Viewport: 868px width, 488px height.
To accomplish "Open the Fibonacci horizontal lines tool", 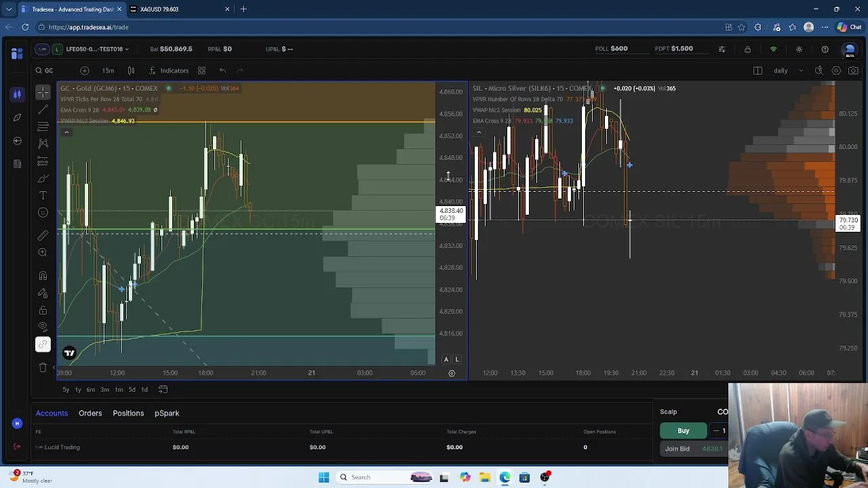I will (x=43, y=127).
